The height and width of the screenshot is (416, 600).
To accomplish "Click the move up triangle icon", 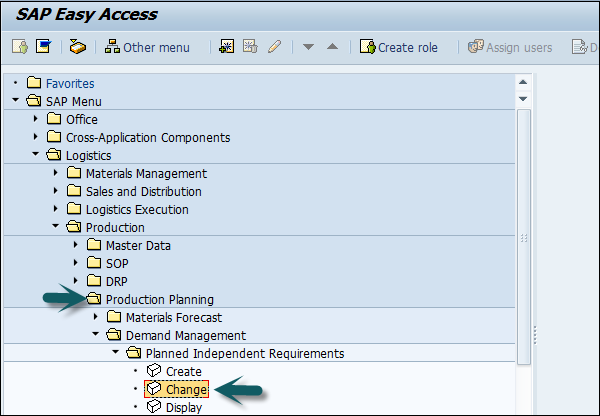I will (x=333, y=47).
